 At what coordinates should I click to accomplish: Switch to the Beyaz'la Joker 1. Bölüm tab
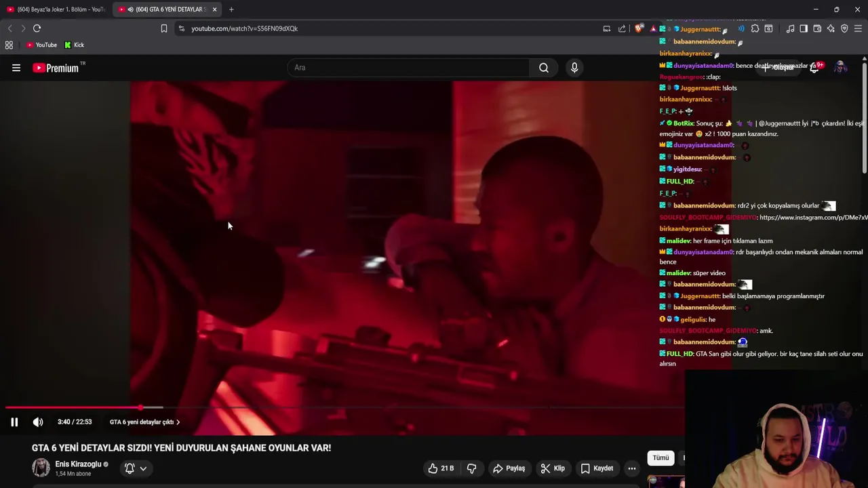pos(56,9)
